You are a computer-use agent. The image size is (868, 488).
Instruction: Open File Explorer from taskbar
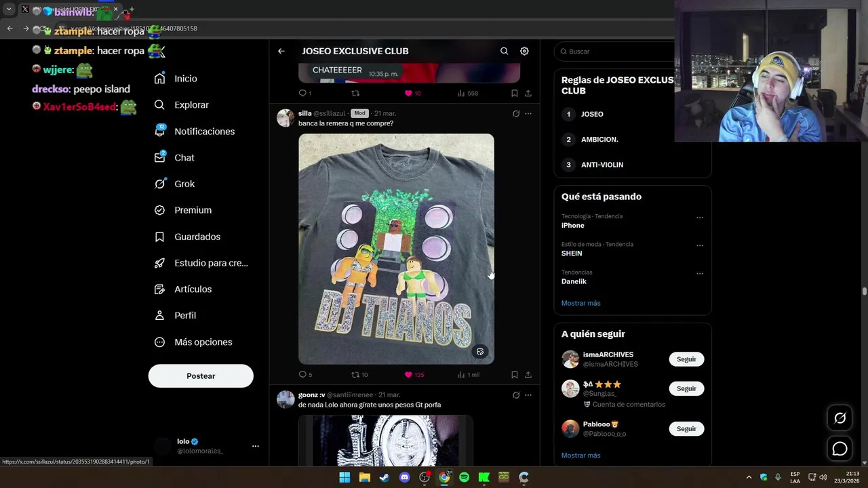click(364, 477)
